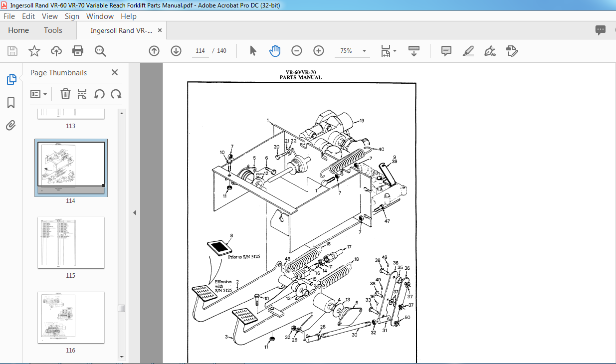Image resolution: width=616 pixels, height=364 pixels.
Task: Select page 115 thumbnail
Action: pos(71,242)
